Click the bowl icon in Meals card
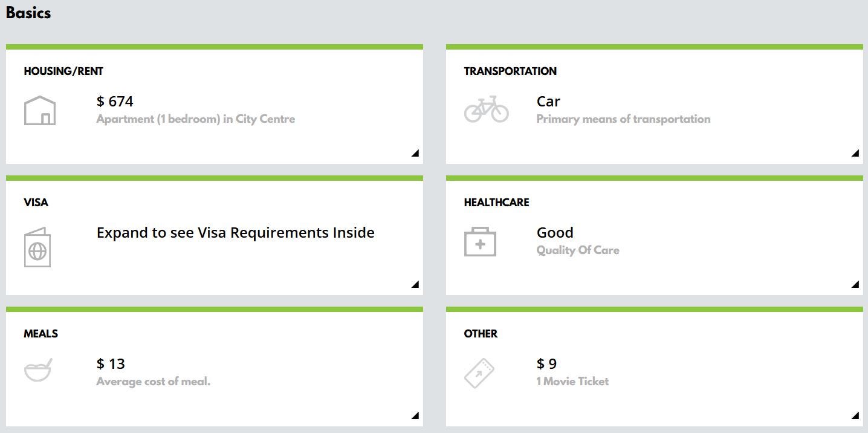 (37, 370)
